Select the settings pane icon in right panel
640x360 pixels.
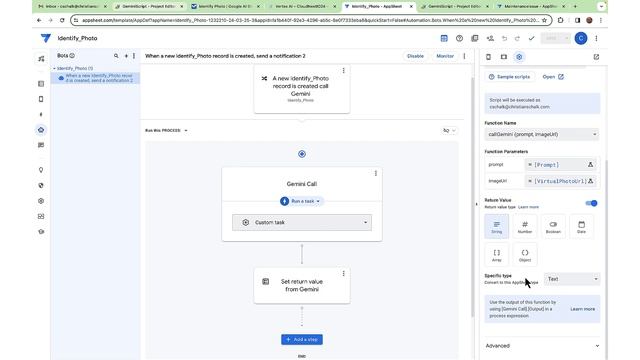pyautogui.click(x=519, y=57)
